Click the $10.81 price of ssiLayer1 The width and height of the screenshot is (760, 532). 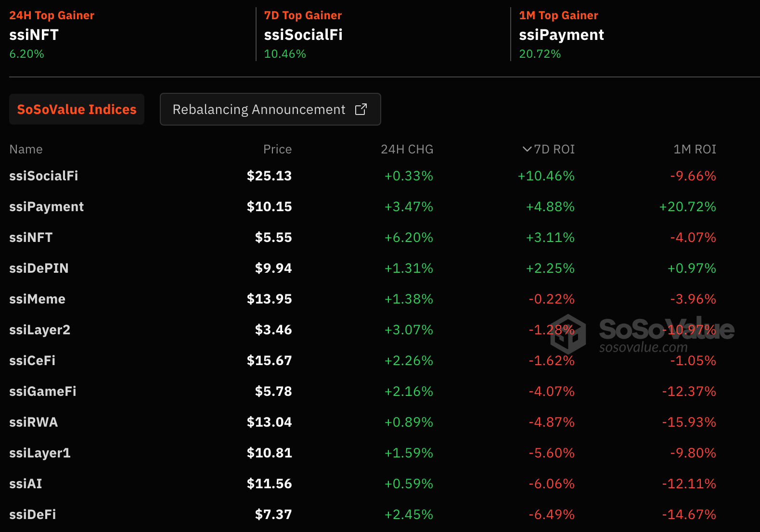270,453
